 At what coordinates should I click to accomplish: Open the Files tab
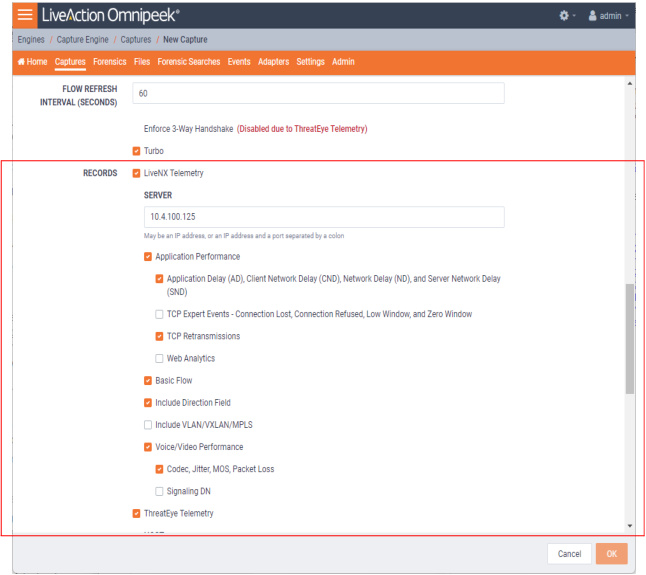(142, 62)
